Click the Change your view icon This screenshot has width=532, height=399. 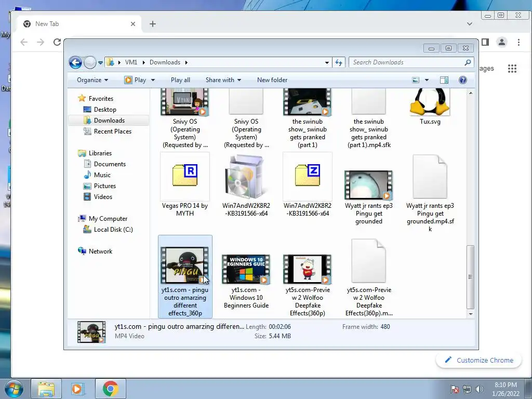(416, 80)
